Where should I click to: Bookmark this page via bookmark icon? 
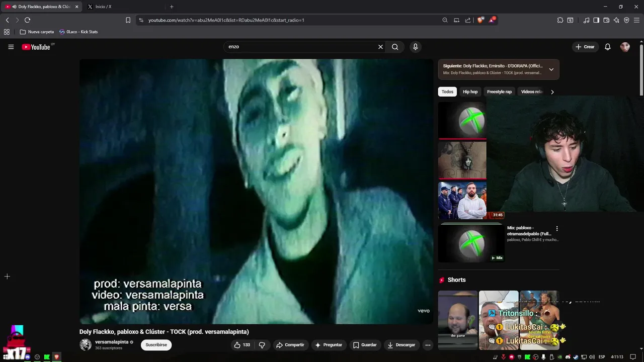tap(128, 20)
